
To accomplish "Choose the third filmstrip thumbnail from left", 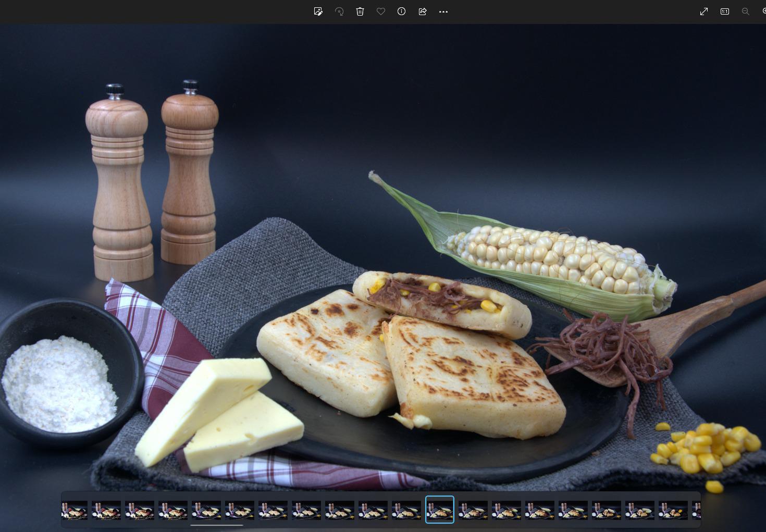I will [140, 511].
